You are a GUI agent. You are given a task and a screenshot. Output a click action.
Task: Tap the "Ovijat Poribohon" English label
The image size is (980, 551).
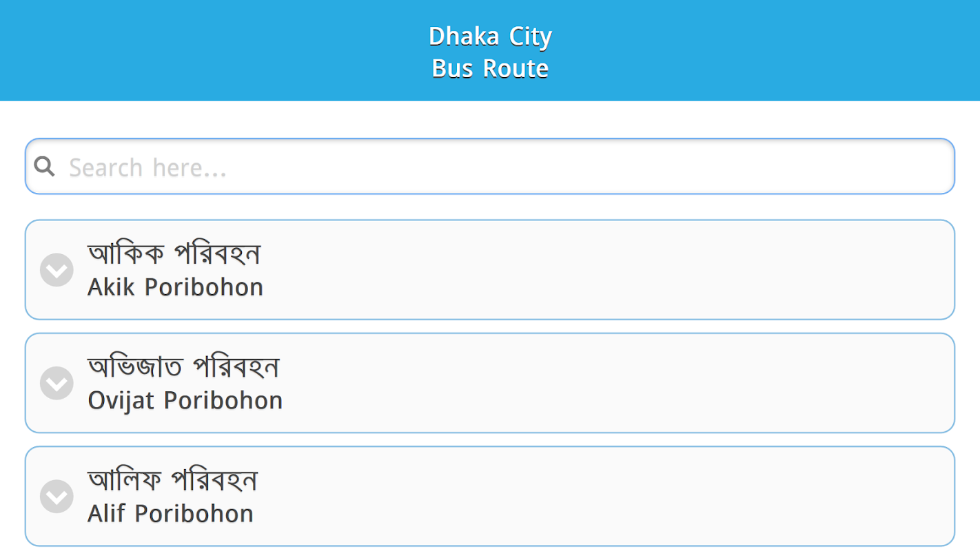click(x=185, y=400)
